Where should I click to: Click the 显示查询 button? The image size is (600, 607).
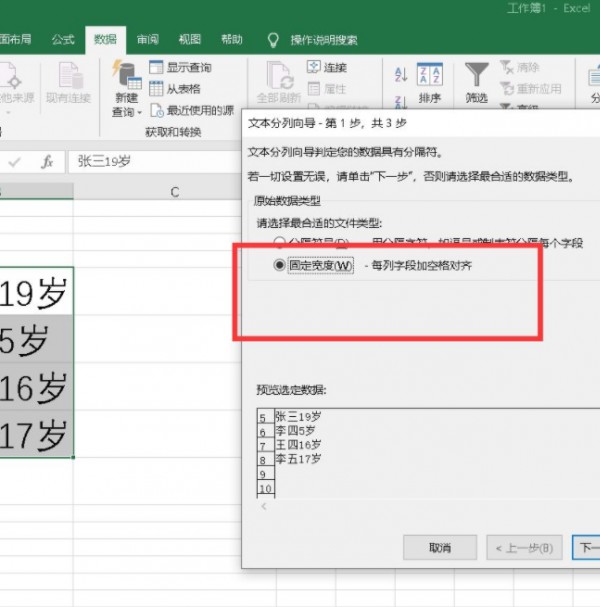(180, 67)
